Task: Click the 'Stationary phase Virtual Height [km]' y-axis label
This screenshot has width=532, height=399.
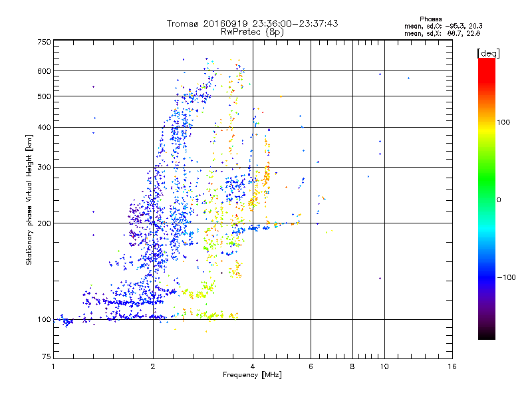Action: (29, 199)
